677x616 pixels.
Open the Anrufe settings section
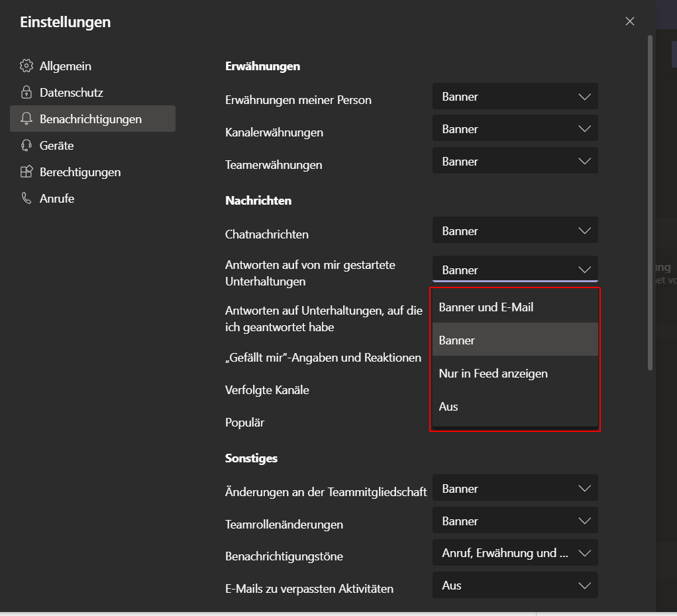92,198
